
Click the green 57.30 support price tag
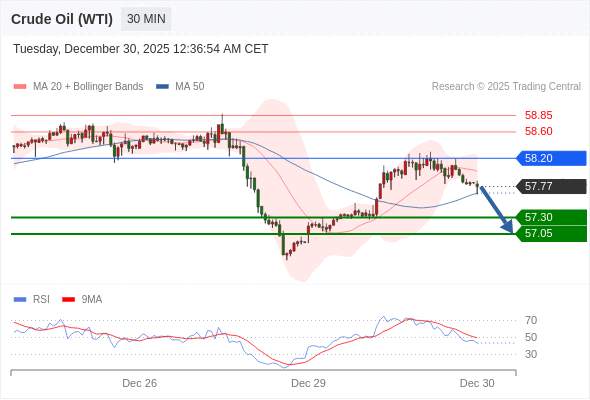(x=551, y=217)
